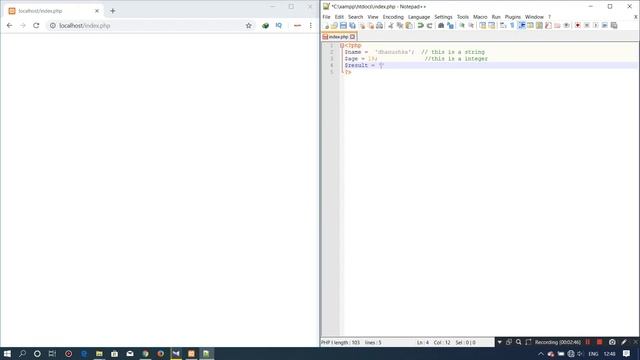Click the 'this is a string' comment
Viewport: 640px width, 360px height.
pyautogui.click(x=453, y=52)
